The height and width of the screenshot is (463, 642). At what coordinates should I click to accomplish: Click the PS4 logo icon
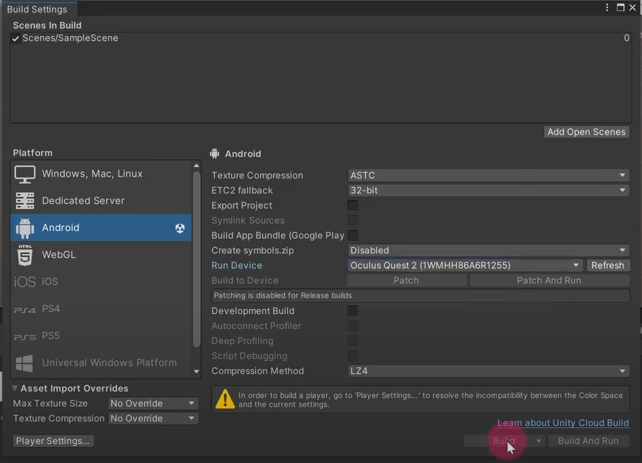click(25, 309)
